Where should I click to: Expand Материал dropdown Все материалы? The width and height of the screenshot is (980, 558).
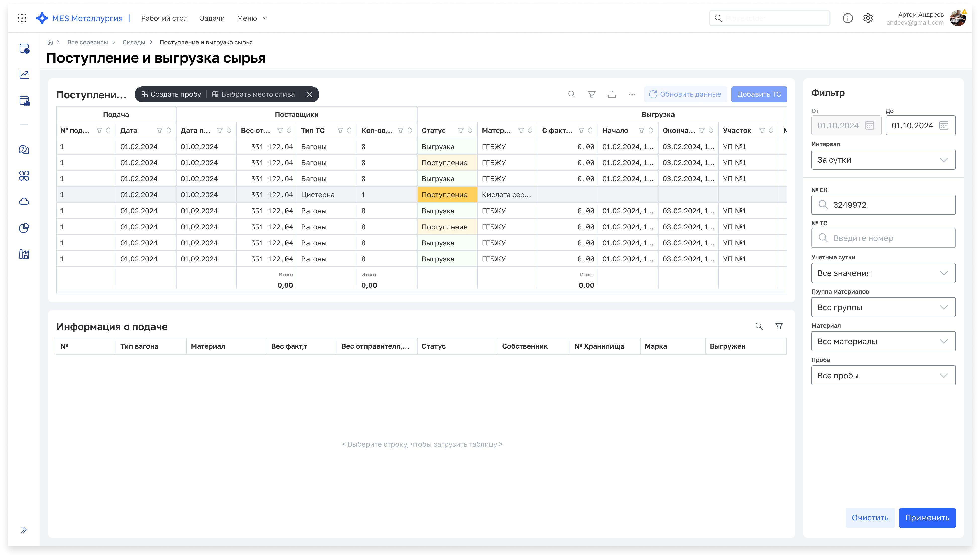(883, 341)
